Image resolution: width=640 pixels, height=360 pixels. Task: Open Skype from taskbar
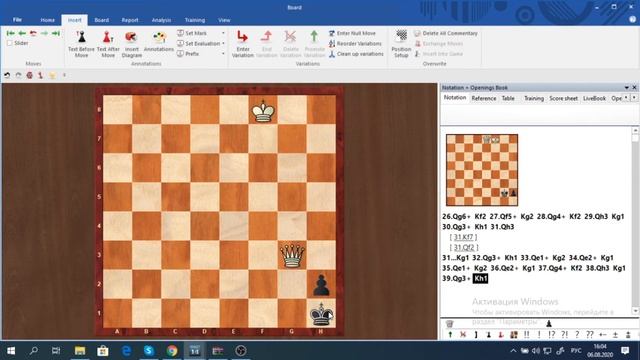(x=149, y=351)
